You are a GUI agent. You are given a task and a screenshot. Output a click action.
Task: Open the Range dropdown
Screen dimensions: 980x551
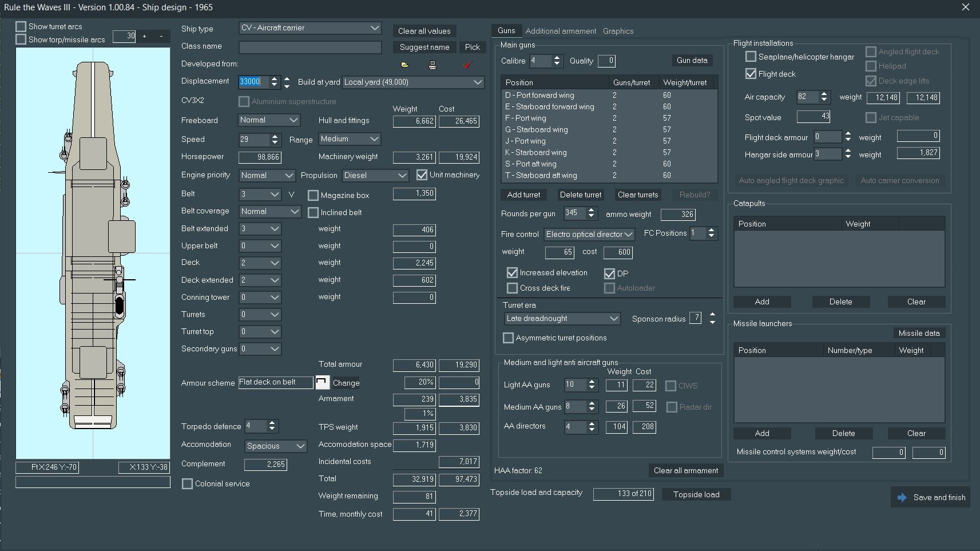350,139
